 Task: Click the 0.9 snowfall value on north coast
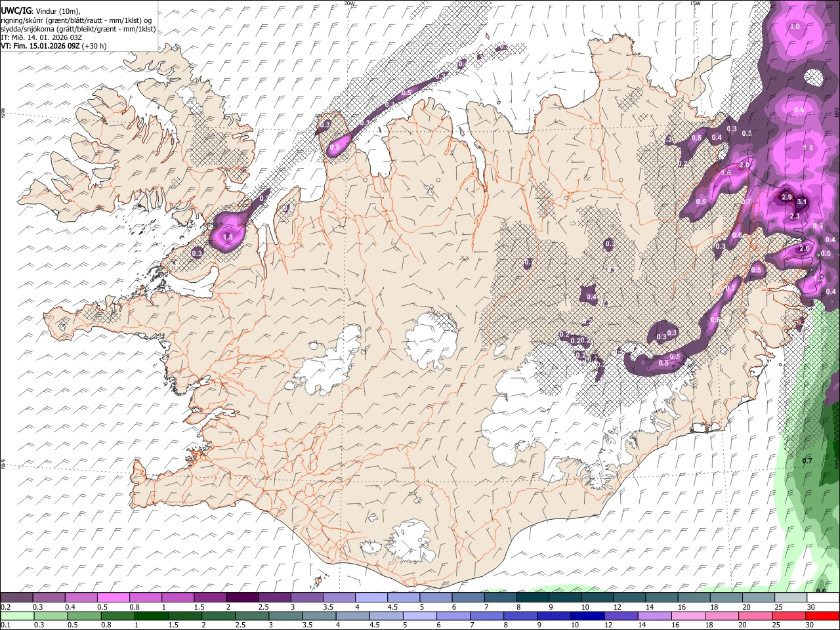(335, 148)
